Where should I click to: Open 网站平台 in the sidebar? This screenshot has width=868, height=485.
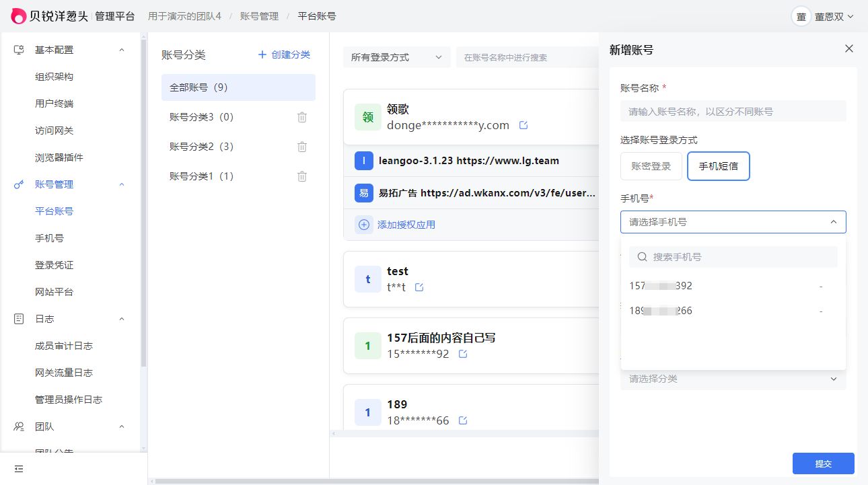coord(54,292)
